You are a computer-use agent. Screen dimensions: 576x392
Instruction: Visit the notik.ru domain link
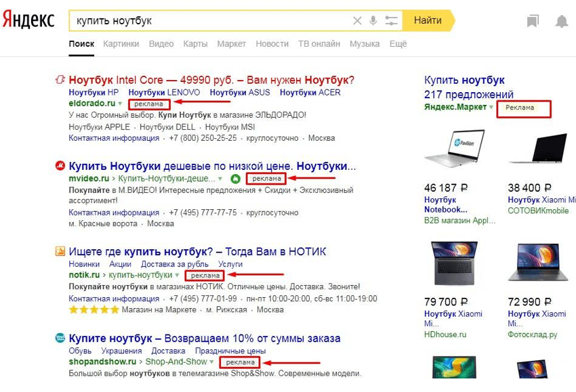(84, 275)
